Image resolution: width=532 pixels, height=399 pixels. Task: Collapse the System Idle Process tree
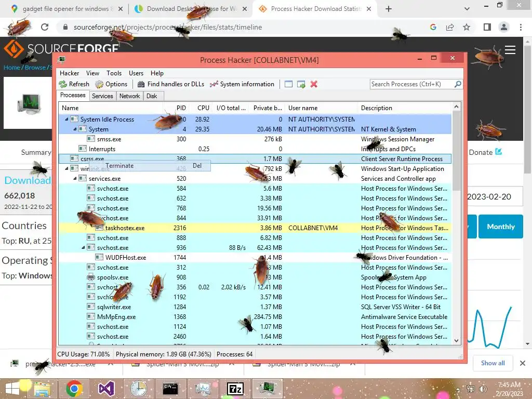click(66, 119)
